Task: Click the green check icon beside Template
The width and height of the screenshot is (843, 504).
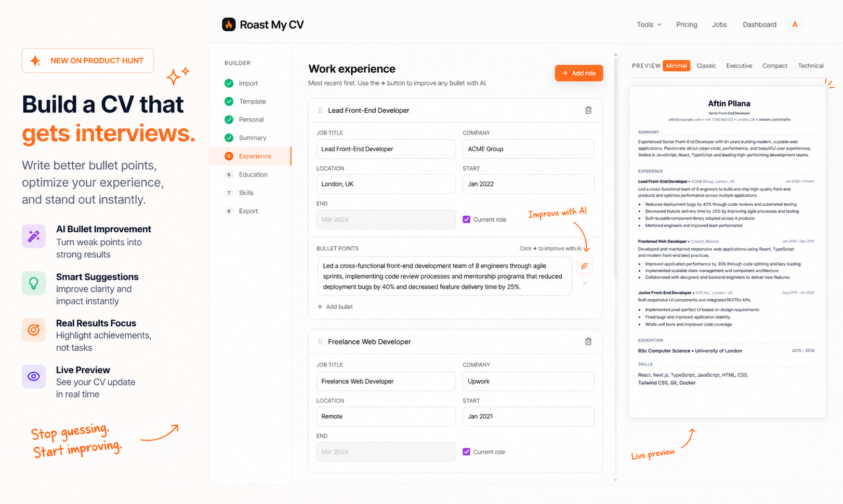Action: [x=229, y=101]
